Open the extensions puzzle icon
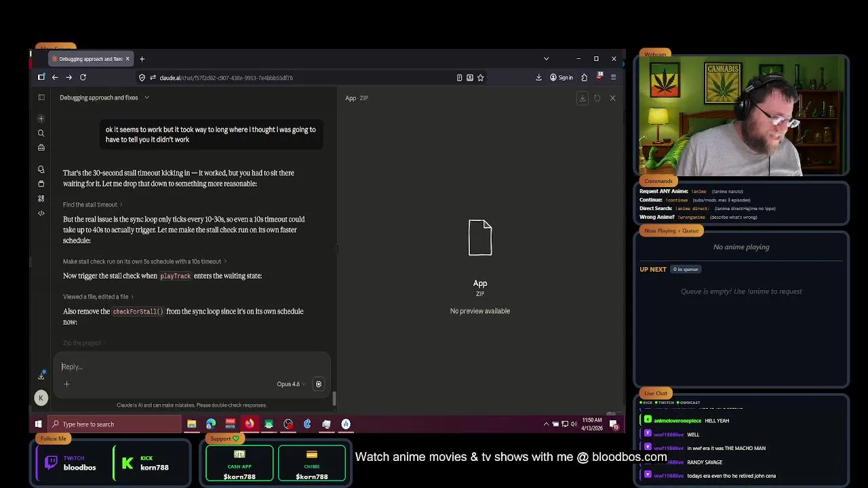 [584, 77]
